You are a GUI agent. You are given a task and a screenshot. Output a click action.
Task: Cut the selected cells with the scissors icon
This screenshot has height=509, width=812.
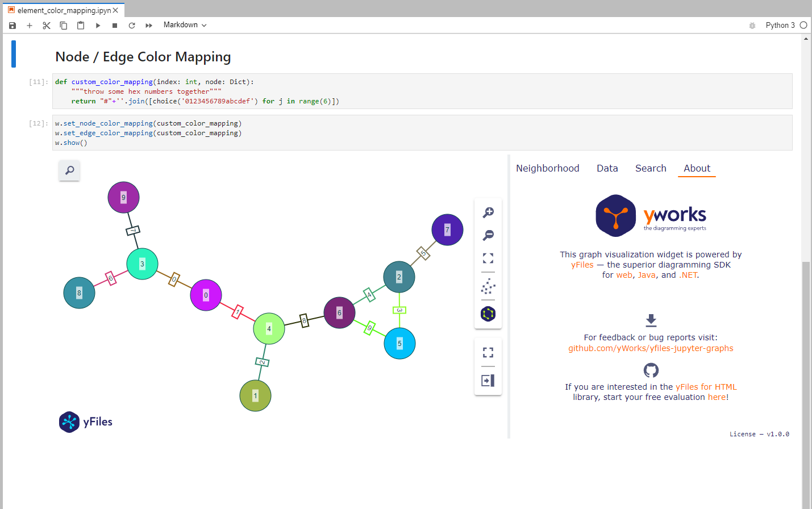tap(46, 25)
